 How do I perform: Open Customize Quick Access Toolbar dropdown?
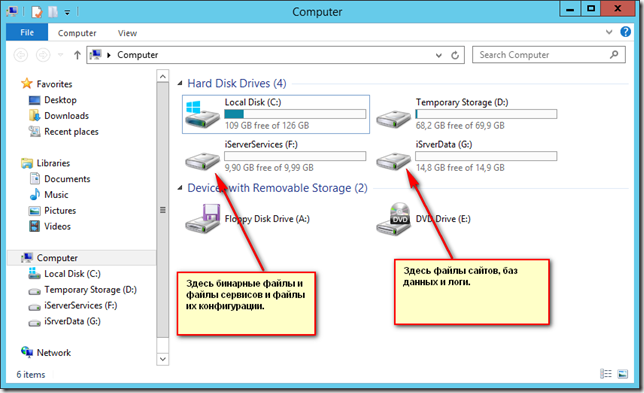tap(67, 13)
